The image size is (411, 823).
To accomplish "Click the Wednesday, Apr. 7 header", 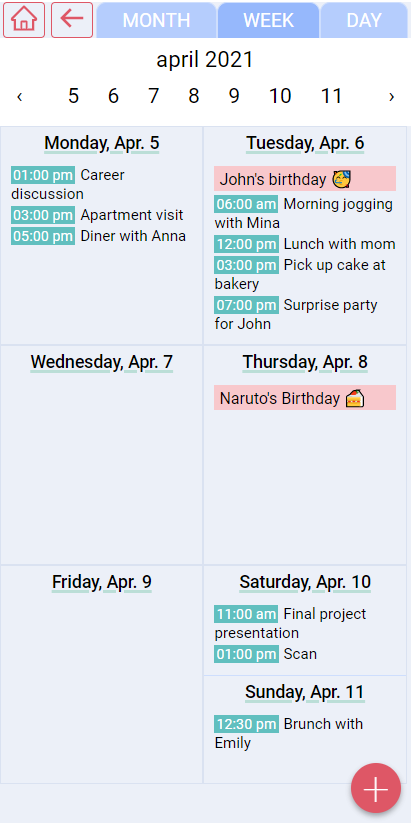I will pyautogui.click(x=102, y=362).
